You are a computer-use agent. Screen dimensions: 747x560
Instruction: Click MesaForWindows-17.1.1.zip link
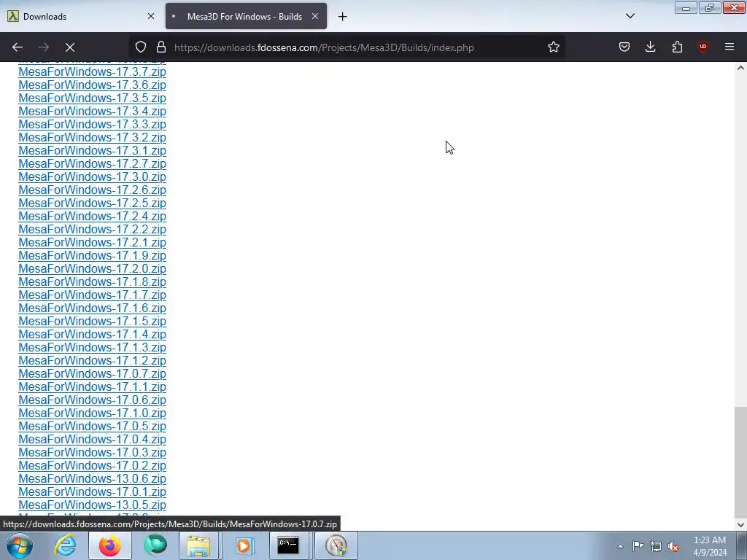93,387
